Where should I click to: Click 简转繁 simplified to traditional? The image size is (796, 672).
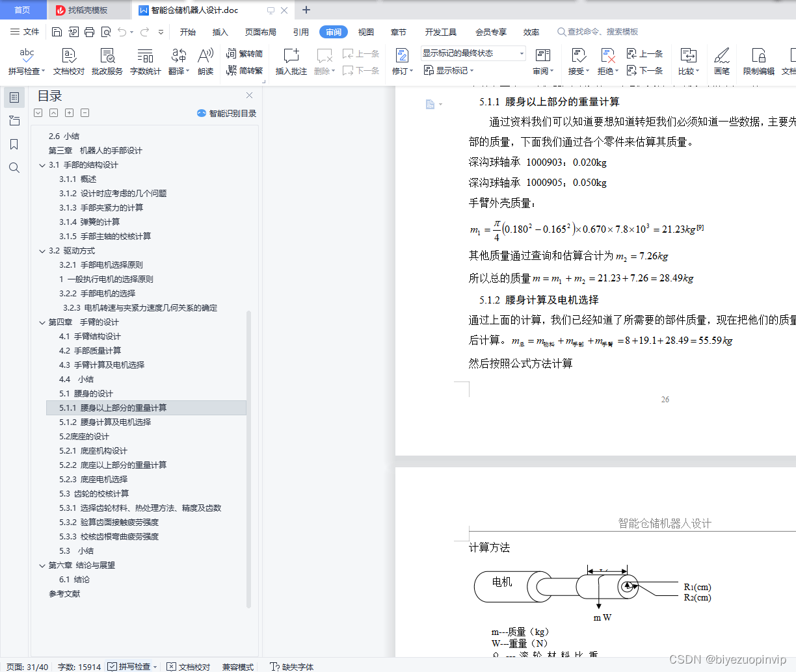pos(245,70)
